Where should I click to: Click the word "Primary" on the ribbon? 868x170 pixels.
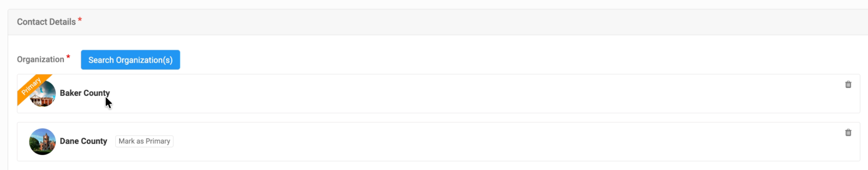click(31, 86)
